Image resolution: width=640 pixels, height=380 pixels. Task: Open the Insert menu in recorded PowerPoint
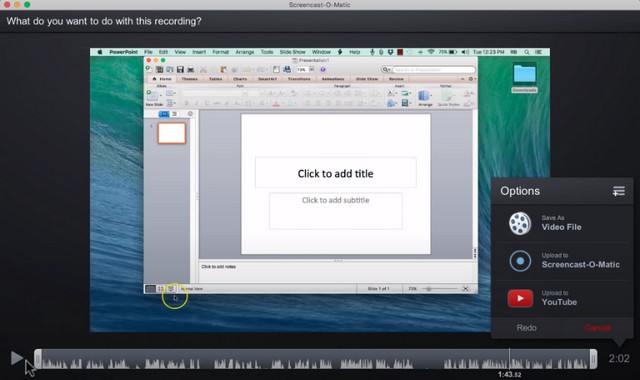(x=199, y=52)
